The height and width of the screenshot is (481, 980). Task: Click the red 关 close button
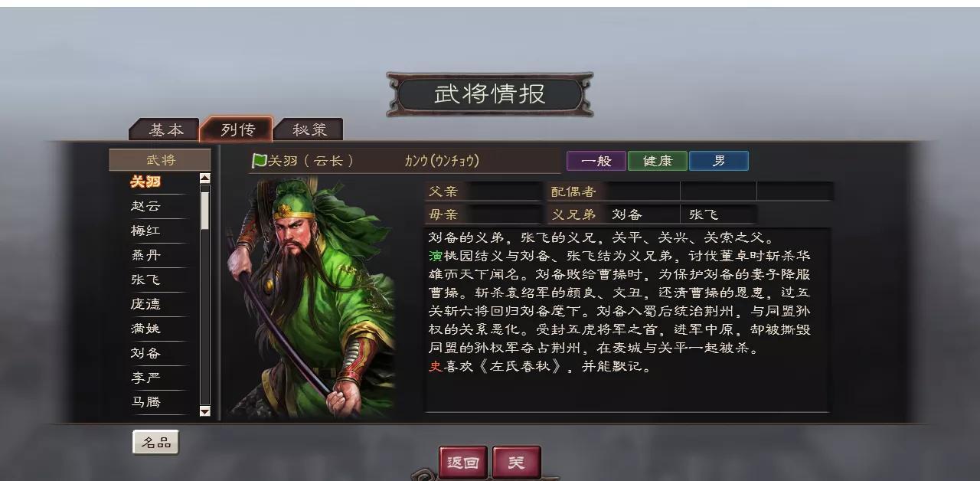click(517, 463)
